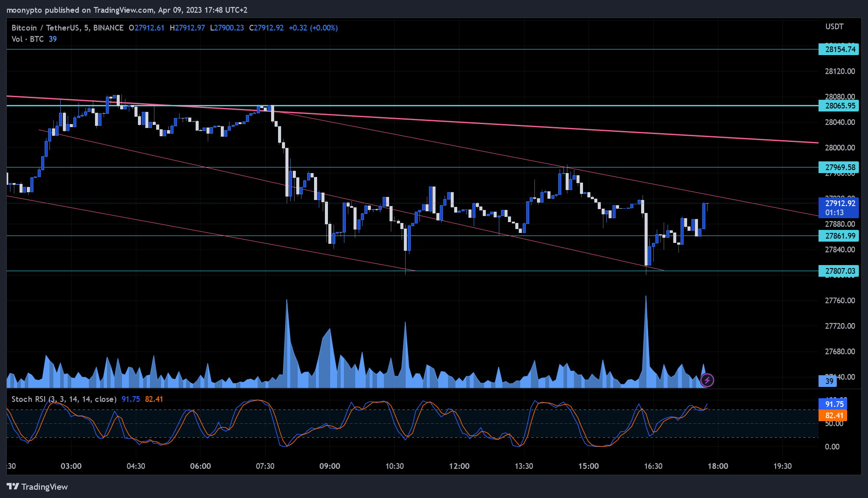Click the 50.00 Stoch RSI scale value
Viewport: 868px width, 498px height.
click(834, 424)
